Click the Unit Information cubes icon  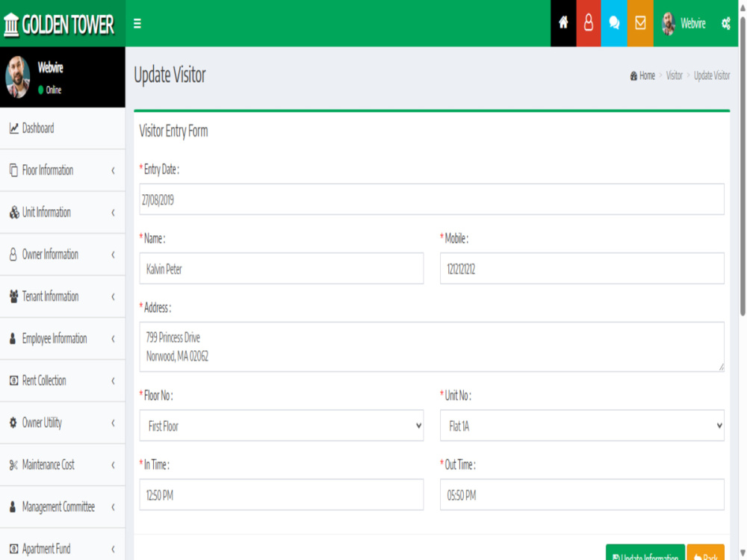pyautogui.click(x=14, y=212)
